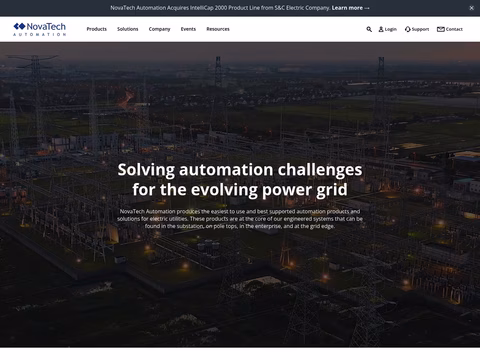Click the Support text link
The width and height of the screenshot is (480, 360).
(x=420, y=29)
